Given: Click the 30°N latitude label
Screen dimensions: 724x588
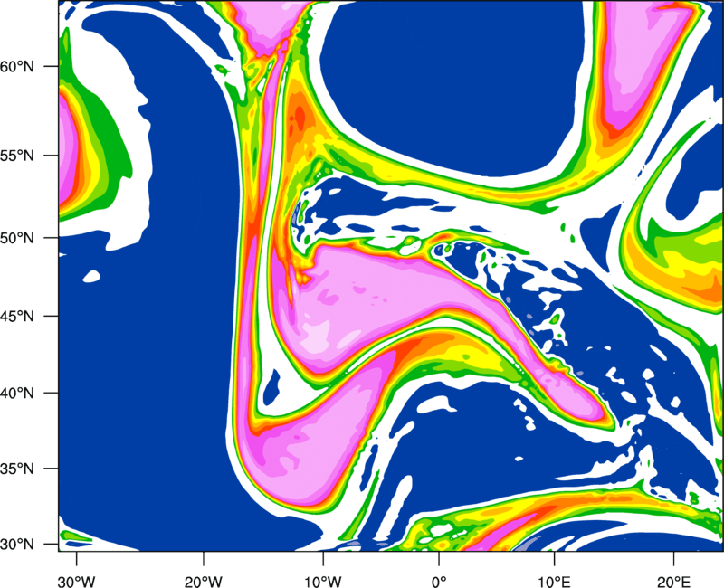Looking at the screenshot, I should (x=17, y=545).
